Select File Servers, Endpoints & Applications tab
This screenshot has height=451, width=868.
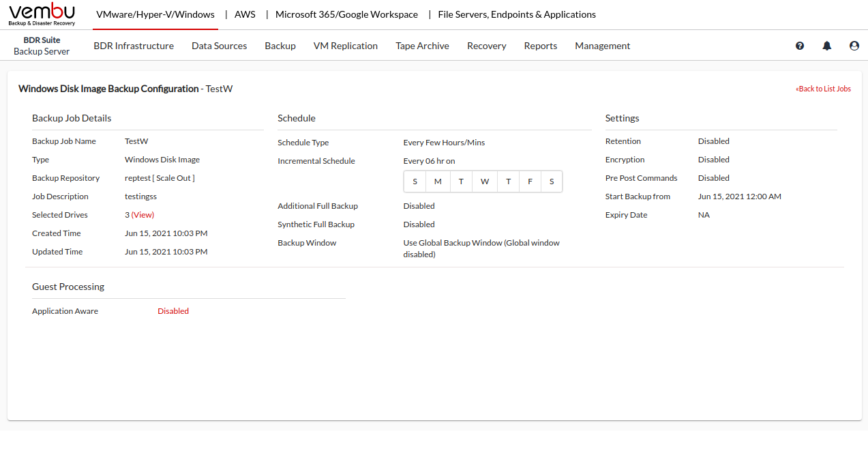[517, 14]
